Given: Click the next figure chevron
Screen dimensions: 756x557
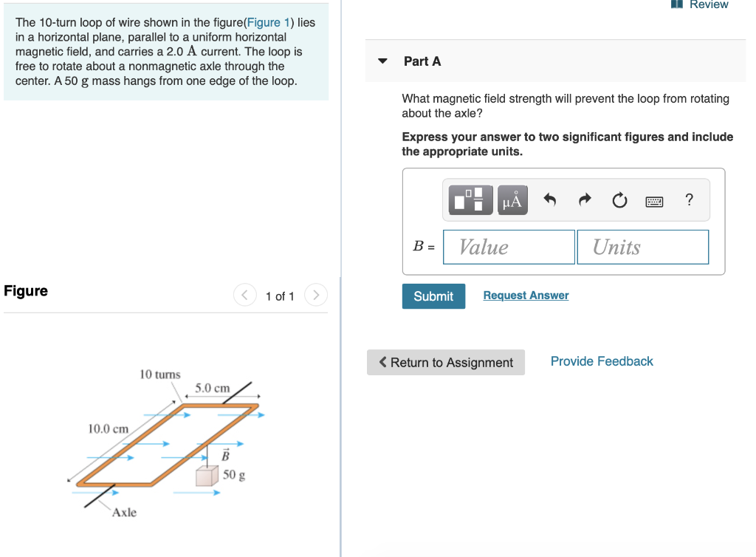Looking at the screenshot, I should (316, 294).
